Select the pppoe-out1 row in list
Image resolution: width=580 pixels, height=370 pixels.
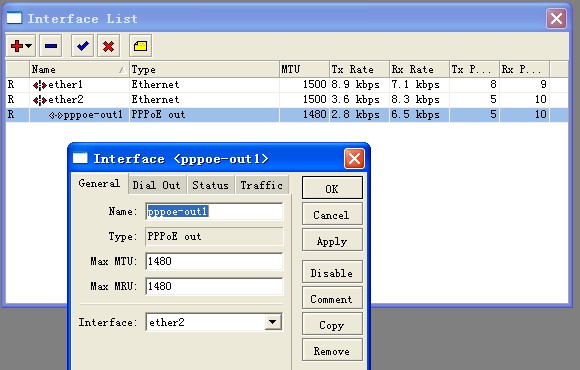(287, 115)
